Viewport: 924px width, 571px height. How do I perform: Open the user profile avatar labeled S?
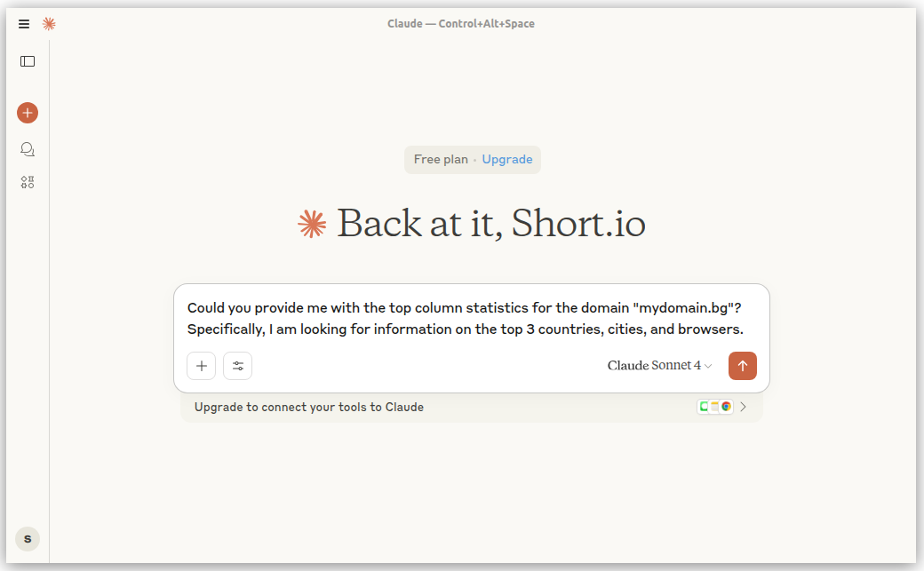pos(28,539)
